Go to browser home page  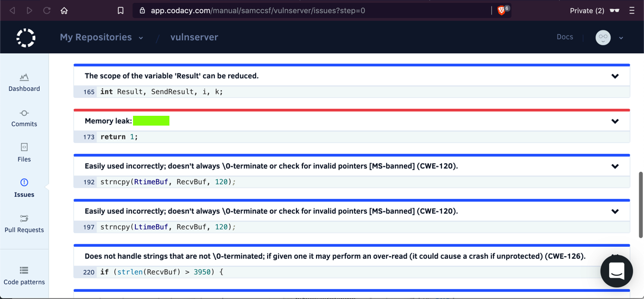click(64, 11)
